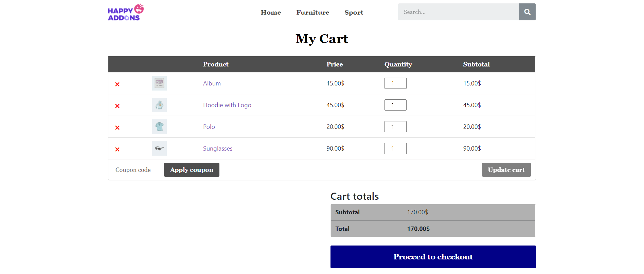
Task: Open the Sunglasses product thumbnail
Action: [x=159, y=148]
